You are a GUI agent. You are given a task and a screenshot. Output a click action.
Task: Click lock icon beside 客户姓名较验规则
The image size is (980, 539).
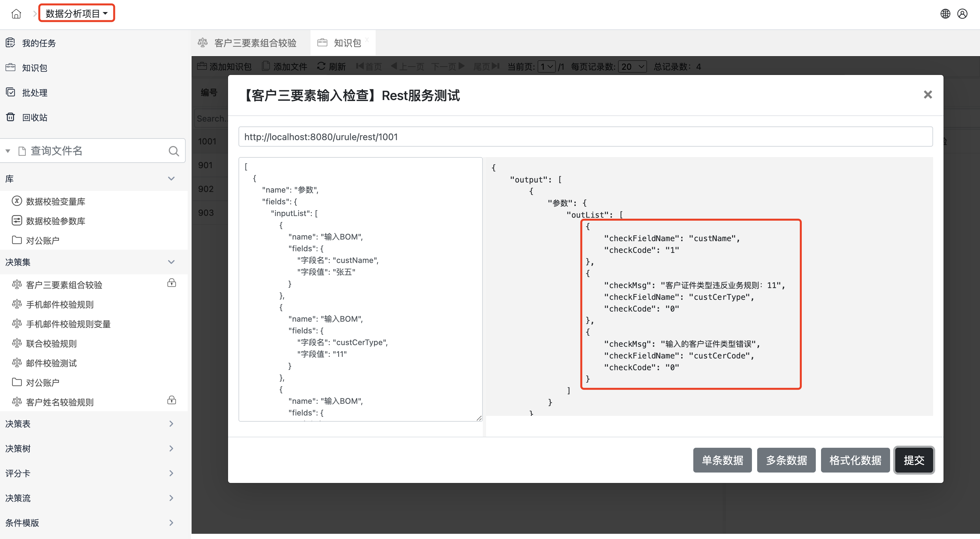tap(172, 400)
